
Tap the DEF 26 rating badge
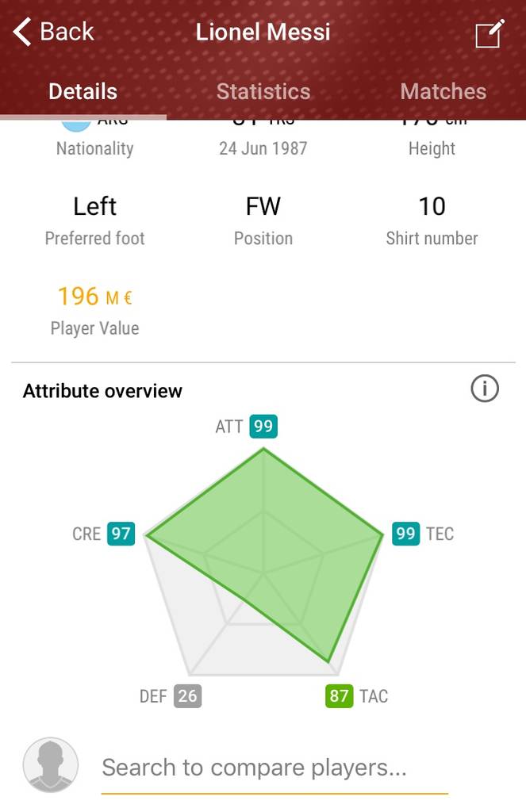(x=187, y=695)
